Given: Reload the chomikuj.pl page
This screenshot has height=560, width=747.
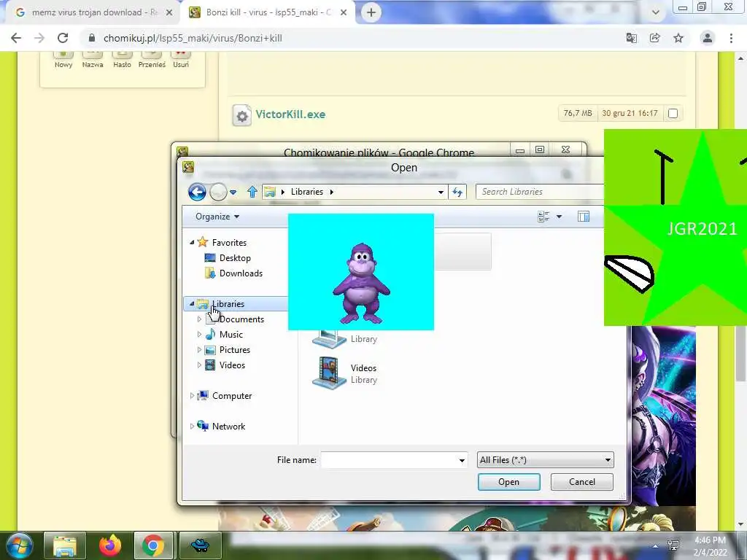Looking at the screenshot, I should (63, 38).
